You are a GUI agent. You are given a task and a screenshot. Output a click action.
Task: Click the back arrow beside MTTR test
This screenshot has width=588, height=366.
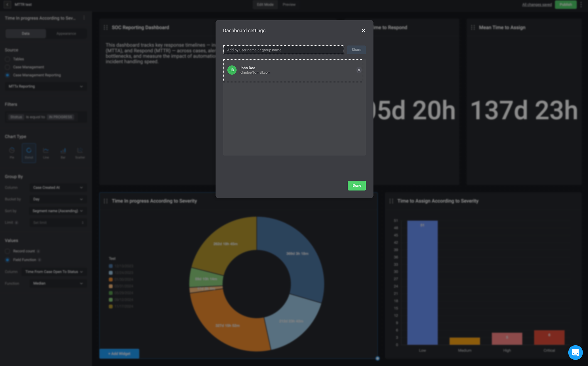[x=7, y=5]
